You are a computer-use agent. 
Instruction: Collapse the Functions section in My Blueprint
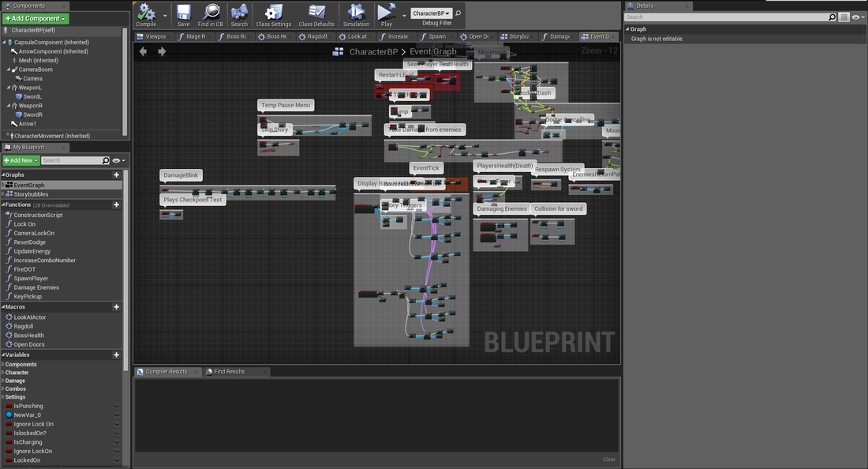[3, 204]
